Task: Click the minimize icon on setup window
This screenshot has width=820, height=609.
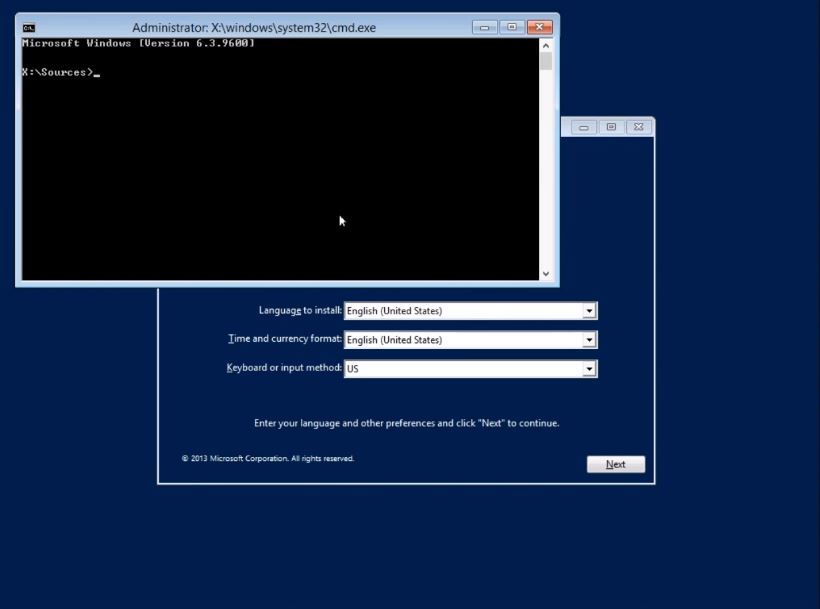Action: point(583,127)
